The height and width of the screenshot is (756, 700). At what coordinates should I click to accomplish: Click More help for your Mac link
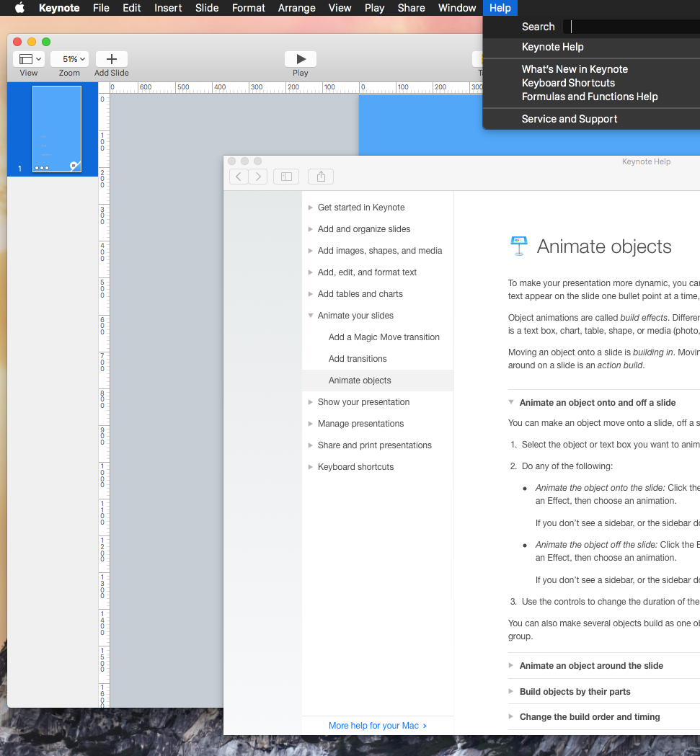point(377,726)
